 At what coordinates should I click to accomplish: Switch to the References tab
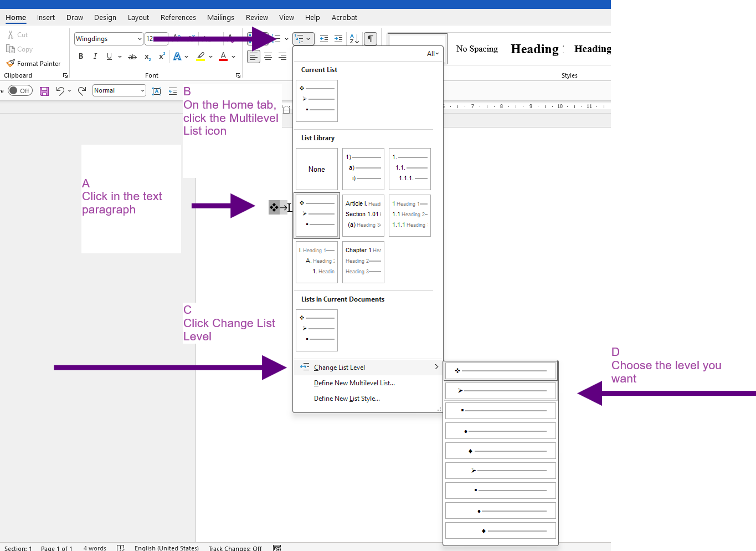(178, 17)
